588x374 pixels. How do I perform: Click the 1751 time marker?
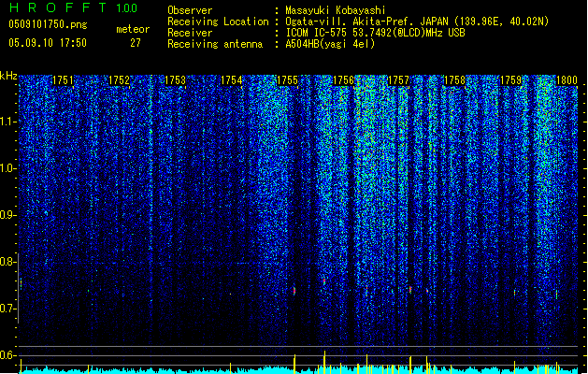pyautogui.click(x=63, y=80)
